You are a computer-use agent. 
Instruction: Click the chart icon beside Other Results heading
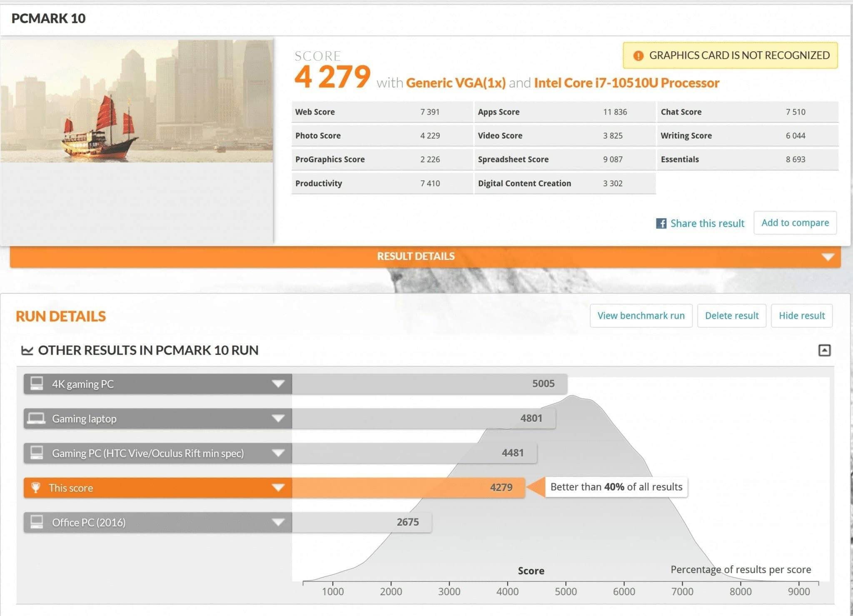coord(27,350)
